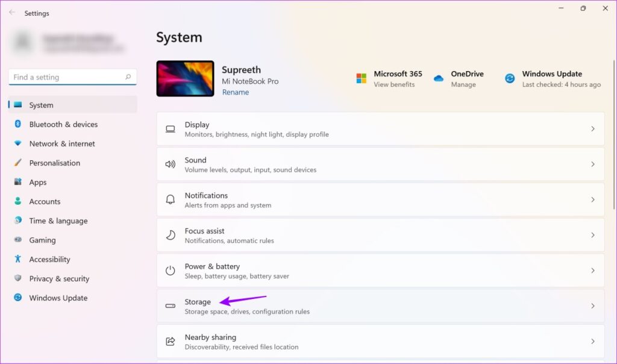This screenshot has height=364, width=617.
Task: Click the vertical scrollbar on right edge
Action: [614, 136]
